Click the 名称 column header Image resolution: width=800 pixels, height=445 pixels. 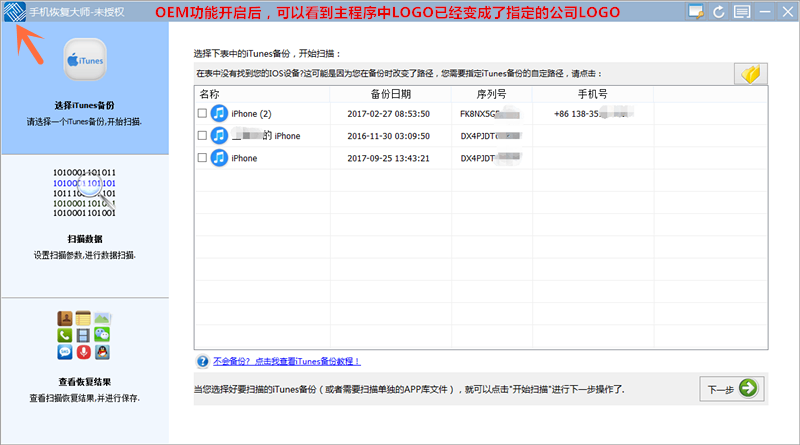(262, 94)
